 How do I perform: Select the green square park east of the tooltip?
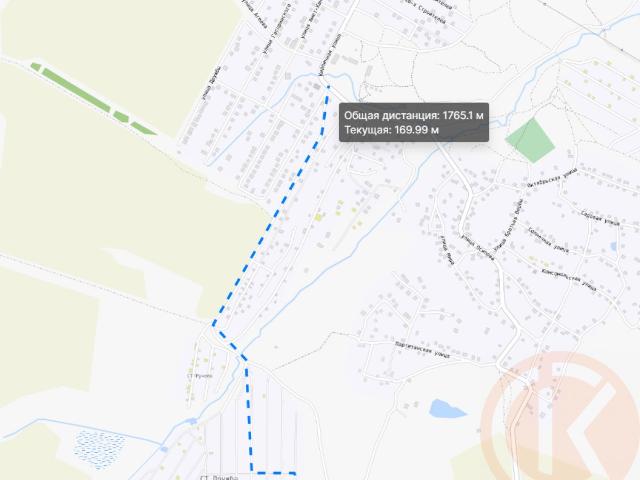[530, 140]
